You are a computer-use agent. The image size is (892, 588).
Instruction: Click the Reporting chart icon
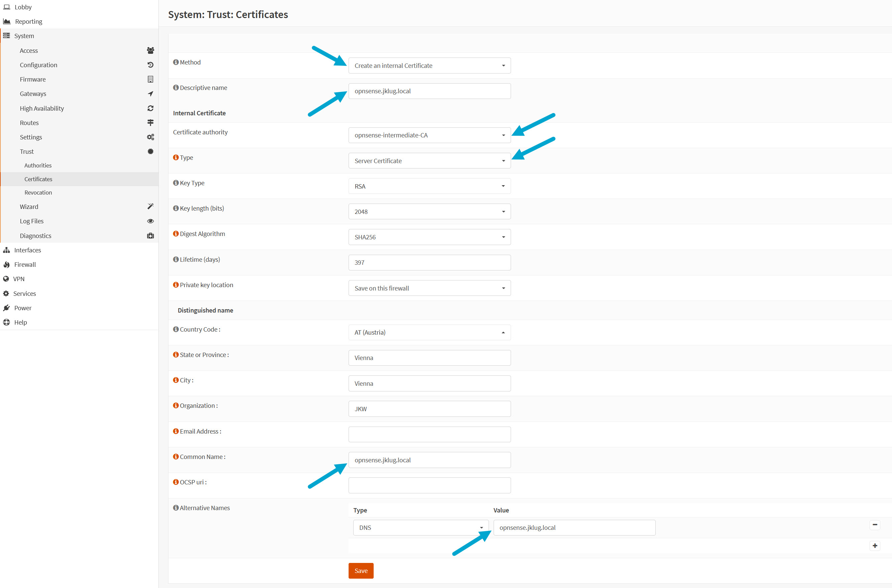pos(7,21)
